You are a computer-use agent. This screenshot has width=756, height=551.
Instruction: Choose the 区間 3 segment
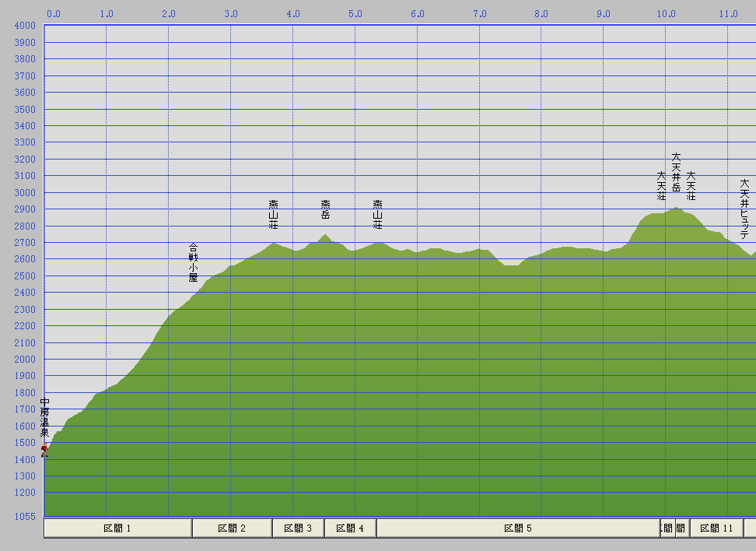[298, 528]
